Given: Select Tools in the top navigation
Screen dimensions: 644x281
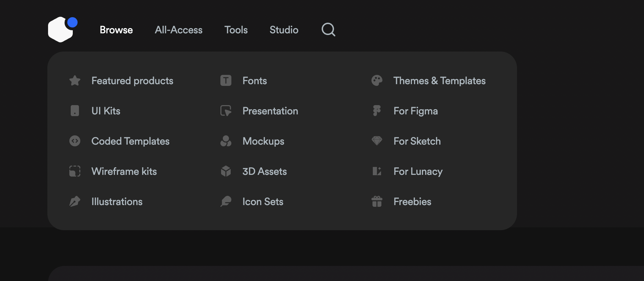Looking at the screenshot, I should (x=236, y=30).
